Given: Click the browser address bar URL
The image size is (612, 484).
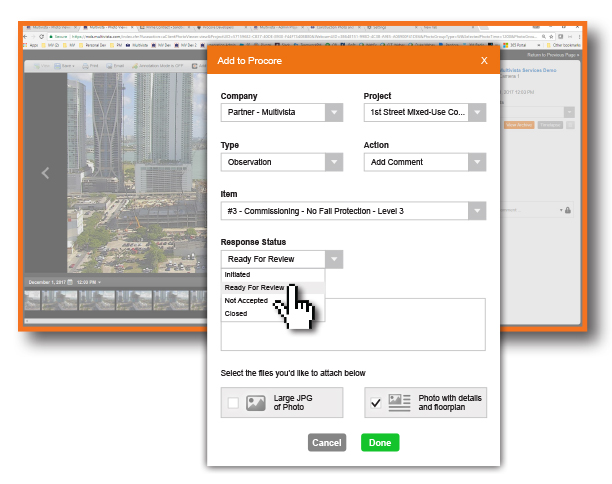Looking at the screenshot, I should point(295,36).
